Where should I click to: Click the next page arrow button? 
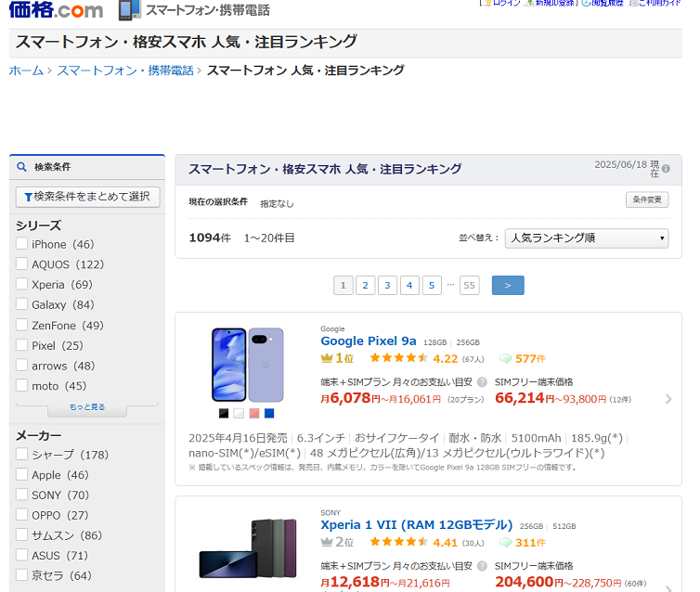[508, 286]
